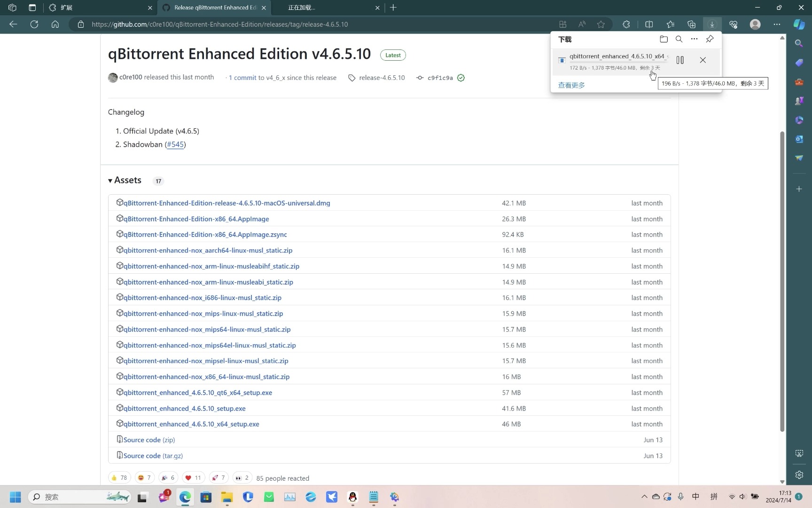Open browser Extensions icon
Image resolution: width=812 pixels, height=508 pixels.
pyautogui.click(x=626, y=24)
